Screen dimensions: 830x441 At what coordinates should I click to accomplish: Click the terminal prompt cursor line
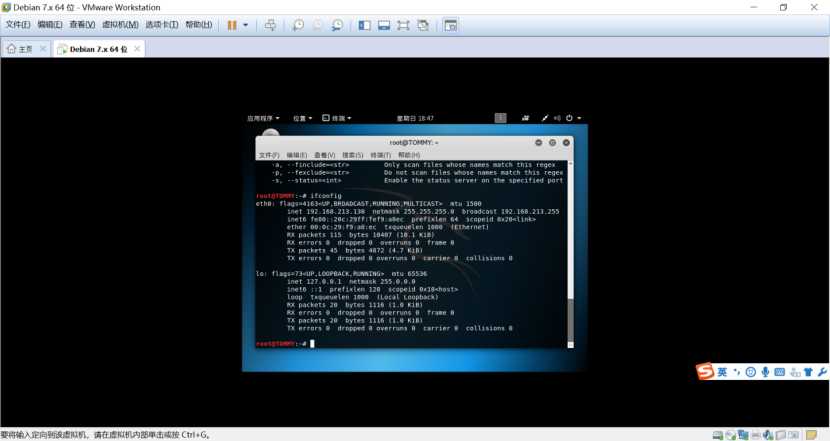point(285,344)
